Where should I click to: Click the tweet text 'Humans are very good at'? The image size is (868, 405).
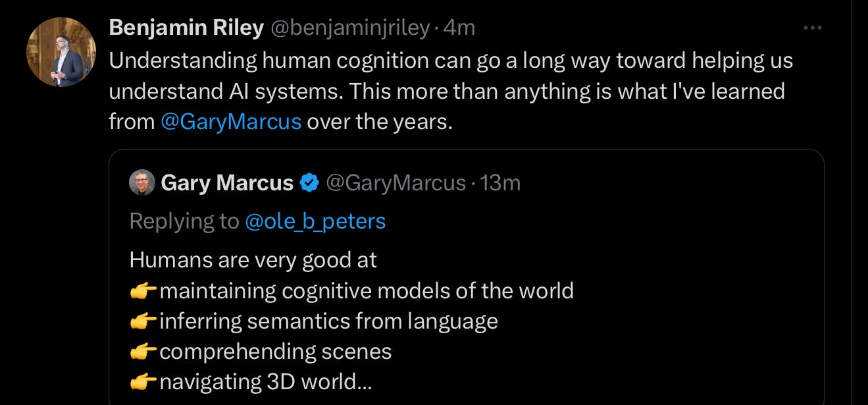253,259
